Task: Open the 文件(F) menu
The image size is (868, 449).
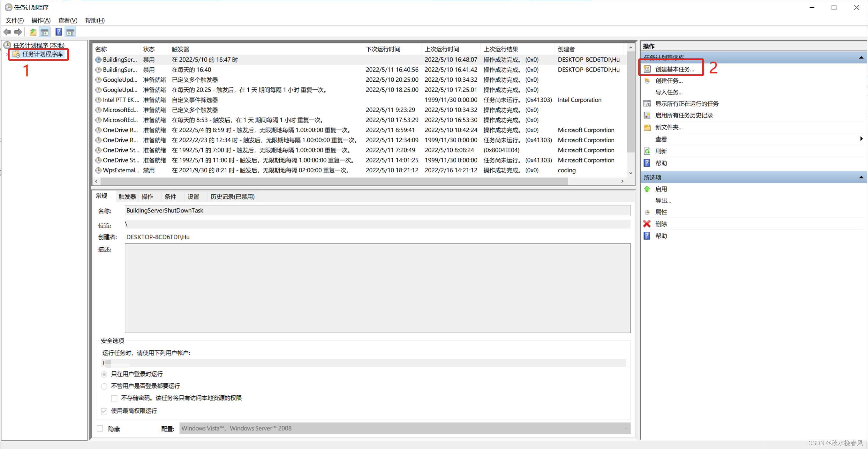Action: pos(14,20)
